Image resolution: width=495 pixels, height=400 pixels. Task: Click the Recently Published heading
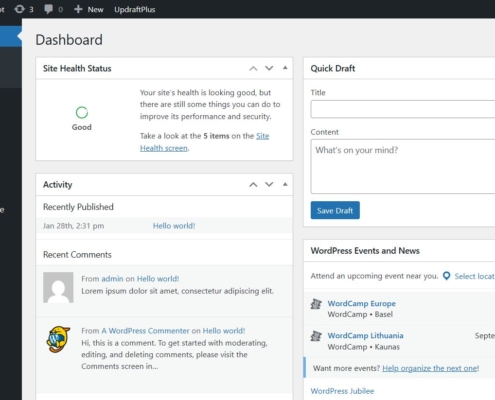coord(78,207)
